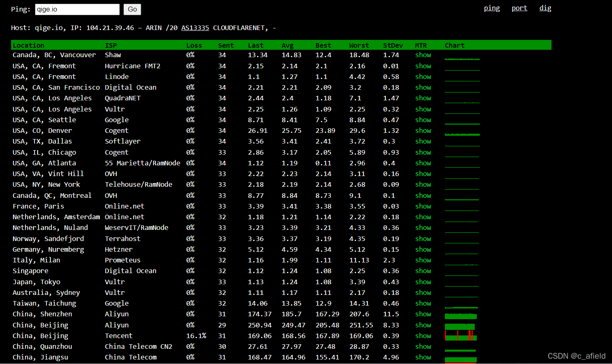Click the StDev column header
The image size is (612, 364).
pos(393,45)
